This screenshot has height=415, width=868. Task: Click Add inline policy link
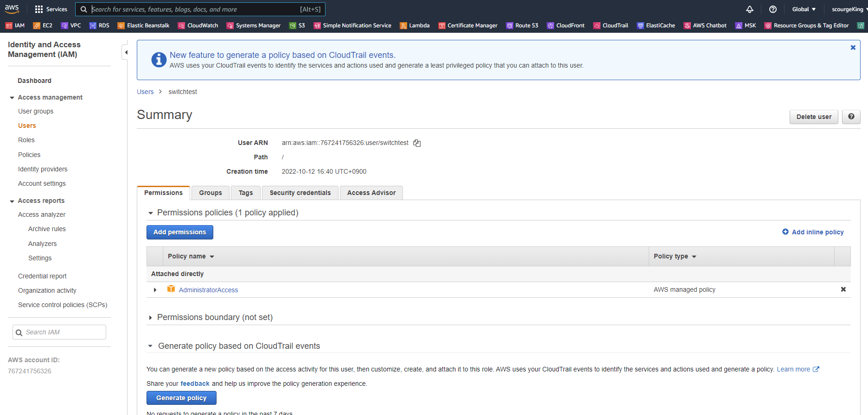813,232
